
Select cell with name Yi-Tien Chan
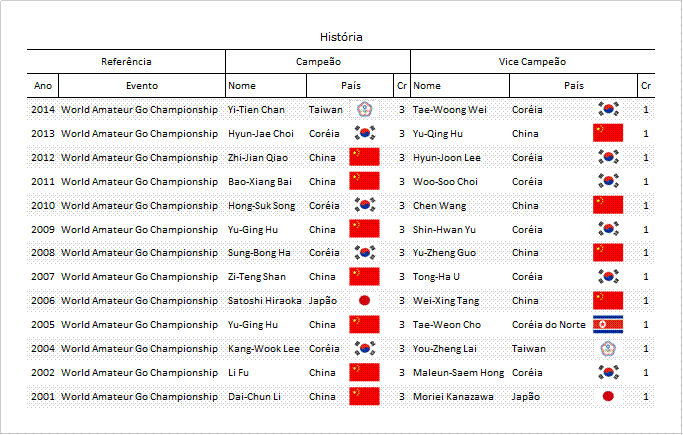point(266,110)
